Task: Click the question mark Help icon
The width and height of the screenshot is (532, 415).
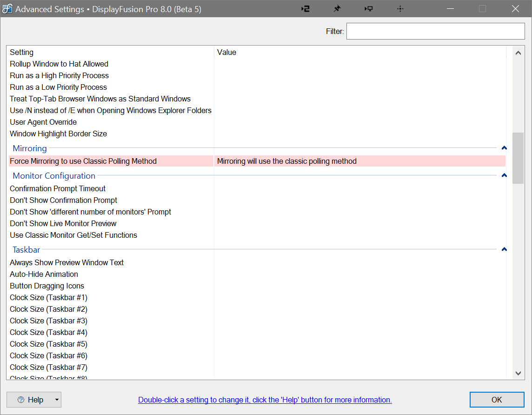Action: tap(21, 400)
